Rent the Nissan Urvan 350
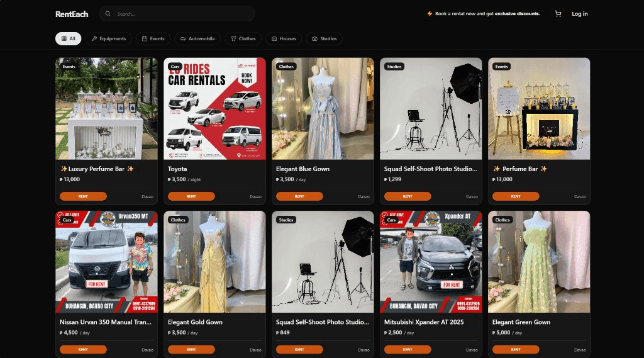This screenshot has width=644, height=358. 83,349
